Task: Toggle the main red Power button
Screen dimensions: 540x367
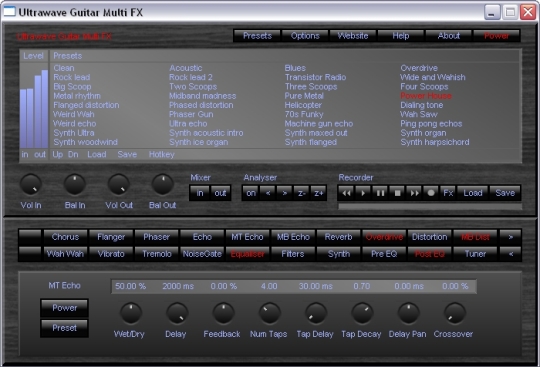Action: point(497,36)
